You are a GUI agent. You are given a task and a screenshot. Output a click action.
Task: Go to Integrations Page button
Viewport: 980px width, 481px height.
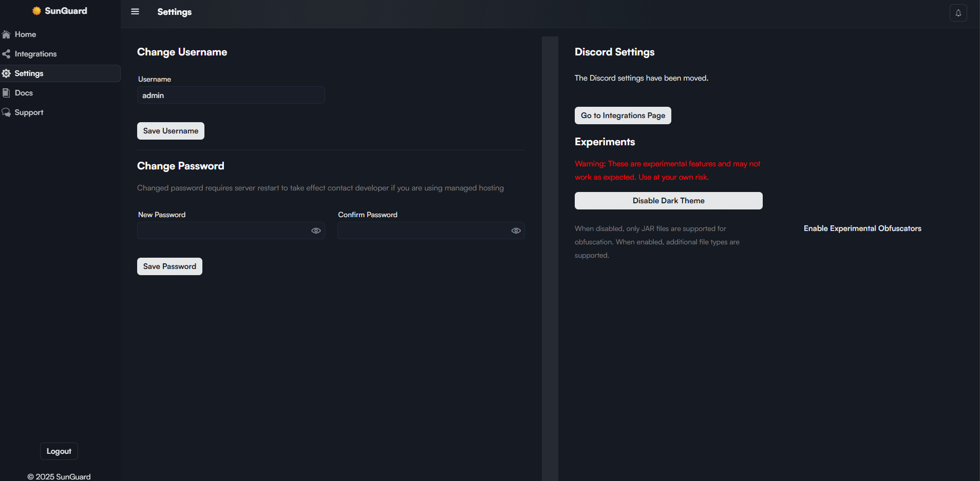(623, 116)
